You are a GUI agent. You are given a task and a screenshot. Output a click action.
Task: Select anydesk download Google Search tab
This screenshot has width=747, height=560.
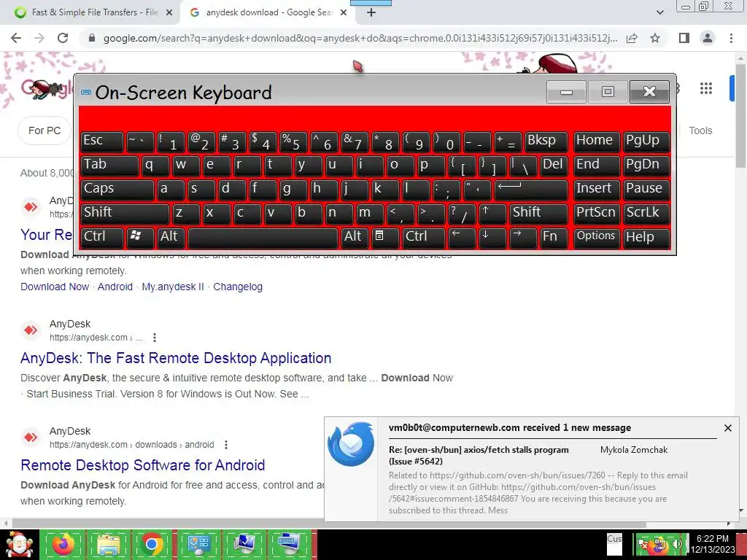[267, 12]
